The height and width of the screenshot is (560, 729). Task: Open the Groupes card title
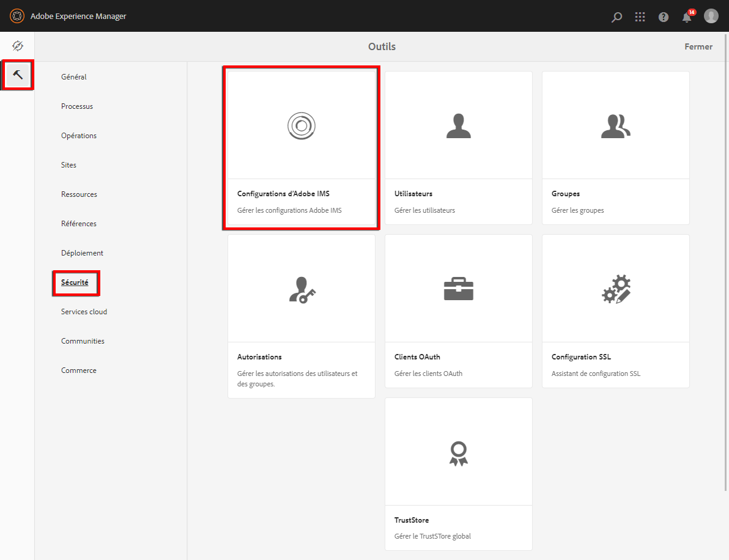(565, 193)
